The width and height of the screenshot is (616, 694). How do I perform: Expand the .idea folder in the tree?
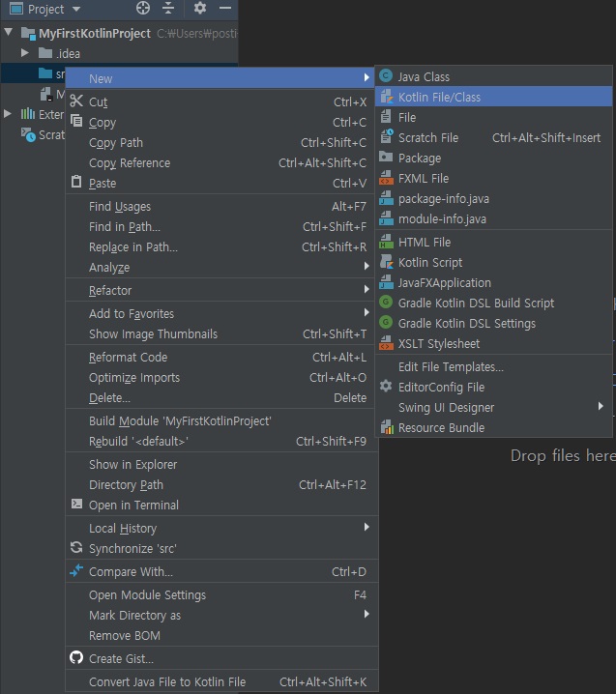pos(26,52)
